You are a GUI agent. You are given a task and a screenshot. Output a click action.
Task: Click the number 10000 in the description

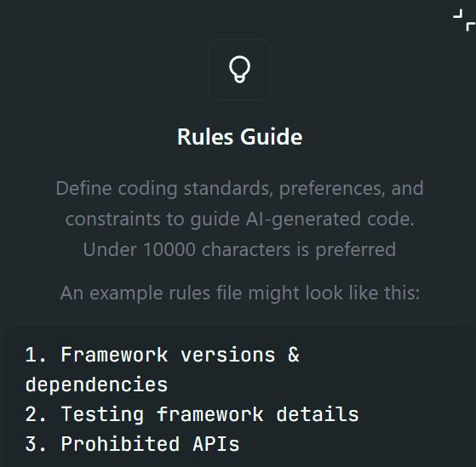169,249
